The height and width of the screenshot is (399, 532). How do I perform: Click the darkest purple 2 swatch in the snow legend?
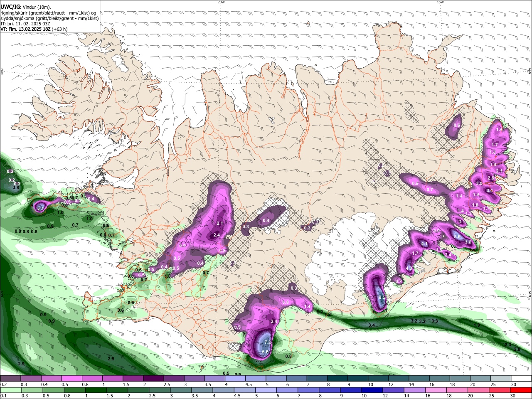(153, 379)
